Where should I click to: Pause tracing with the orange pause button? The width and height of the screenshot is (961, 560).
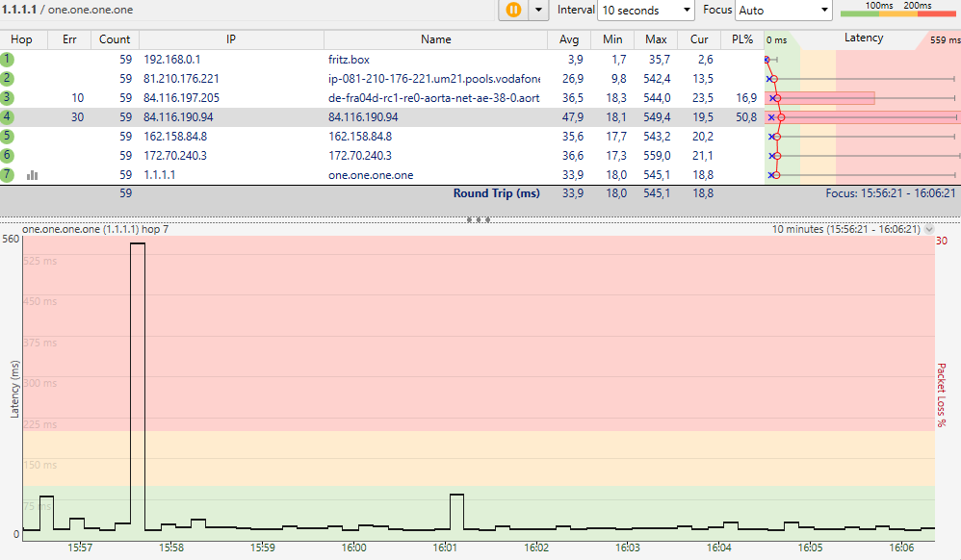[x=513, y=10]
